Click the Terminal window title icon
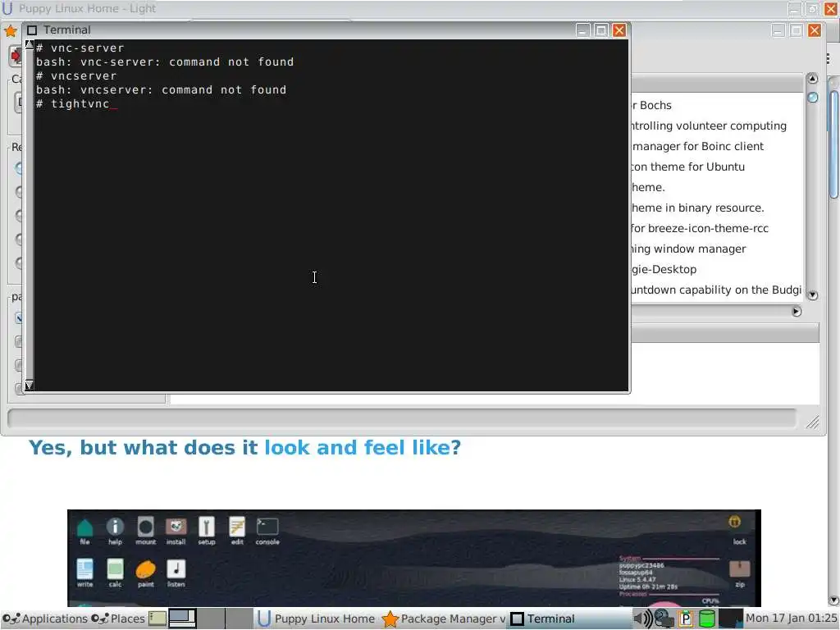The height and width of the screenshot is (630, 840). pyautogui.click(x=32, y=30)
